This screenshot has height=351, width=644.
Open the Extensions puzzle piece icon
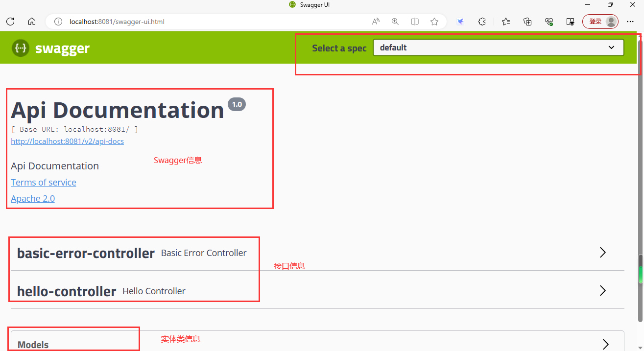coord(482,22)
